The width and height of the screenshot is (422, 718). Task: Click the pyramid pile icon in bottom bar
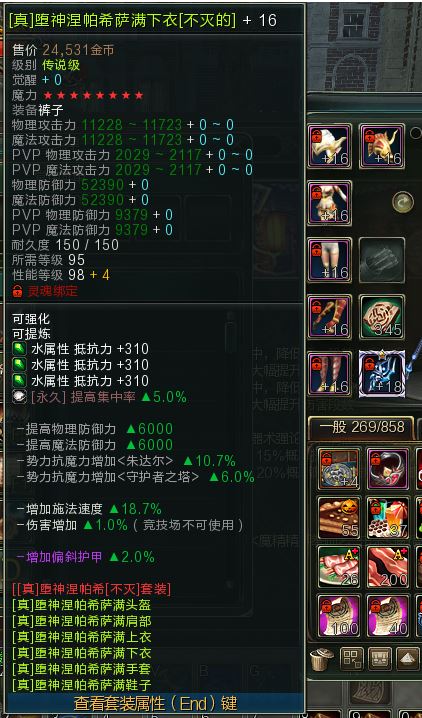(408, 659)
